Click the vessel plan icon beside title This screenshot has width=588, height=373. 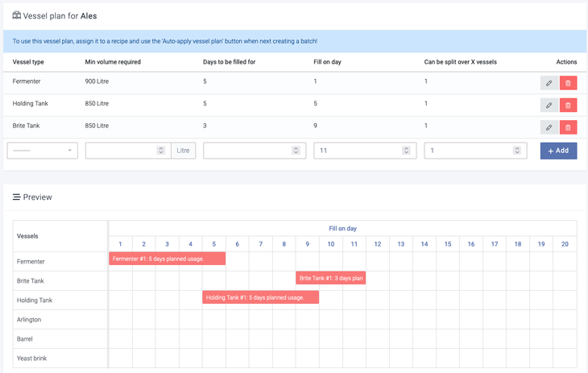point(17,15)
